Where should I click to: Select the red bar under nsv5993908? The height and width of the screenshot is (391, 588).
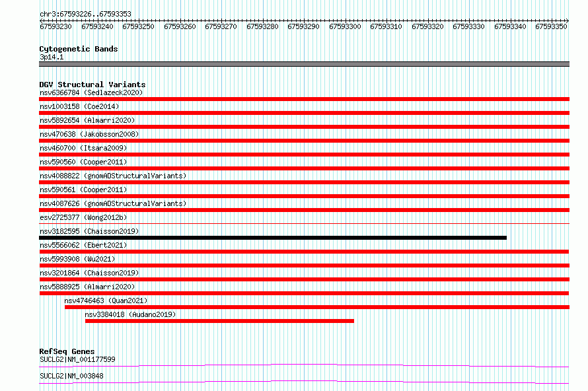tap(304, 266)
